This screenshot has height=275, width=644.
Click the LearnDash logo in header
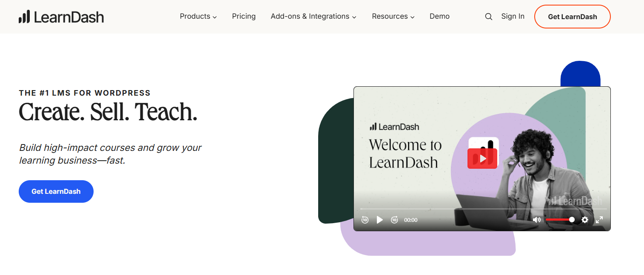[61, 17]
